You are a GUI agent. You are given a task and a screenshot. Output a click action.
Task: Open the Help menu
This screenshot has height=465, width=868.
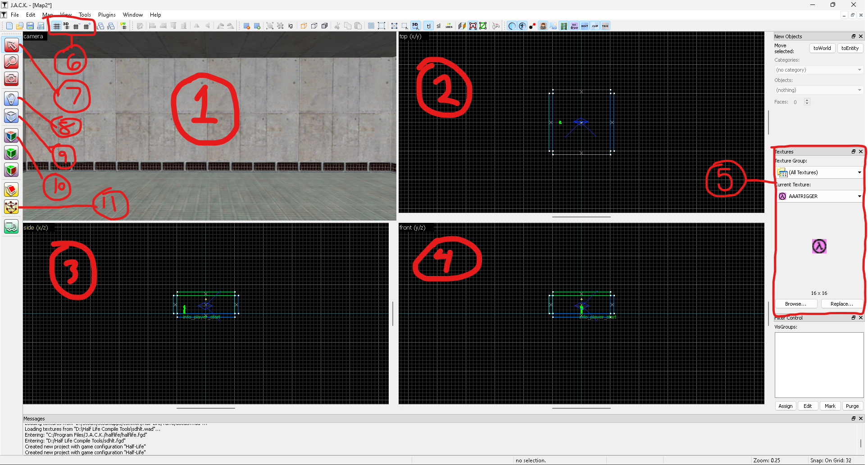point(155,15)
